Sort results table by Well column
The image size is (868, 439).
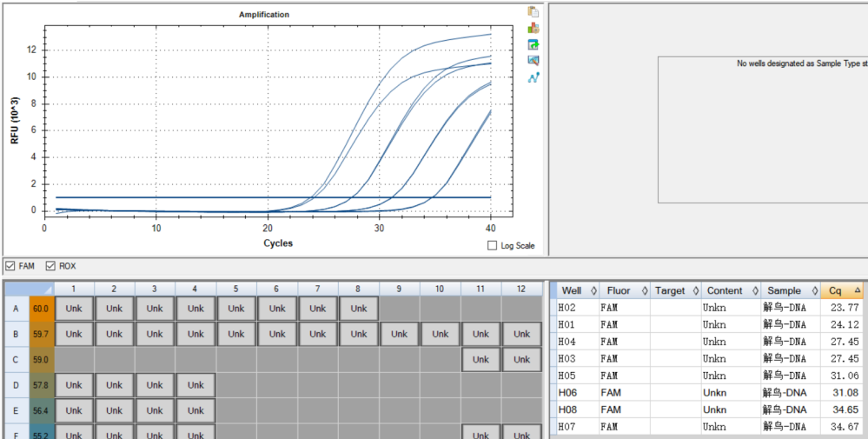[x=578, y=290]
